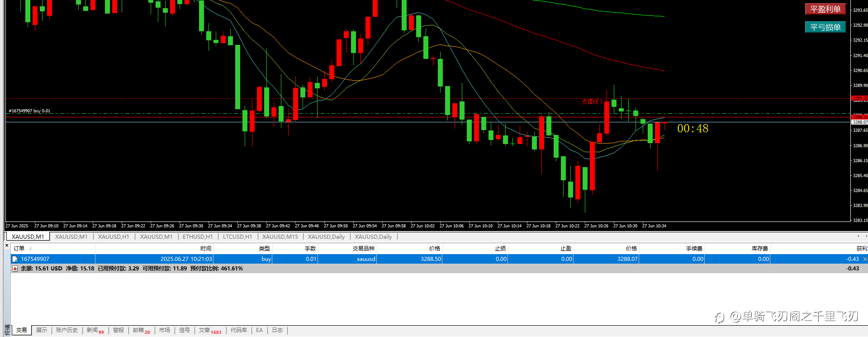The width and height of the screenshot is (868, 337).
Task: Click the order 167549907 document icon
Action: pyautogui.click(x=15, y=259)
